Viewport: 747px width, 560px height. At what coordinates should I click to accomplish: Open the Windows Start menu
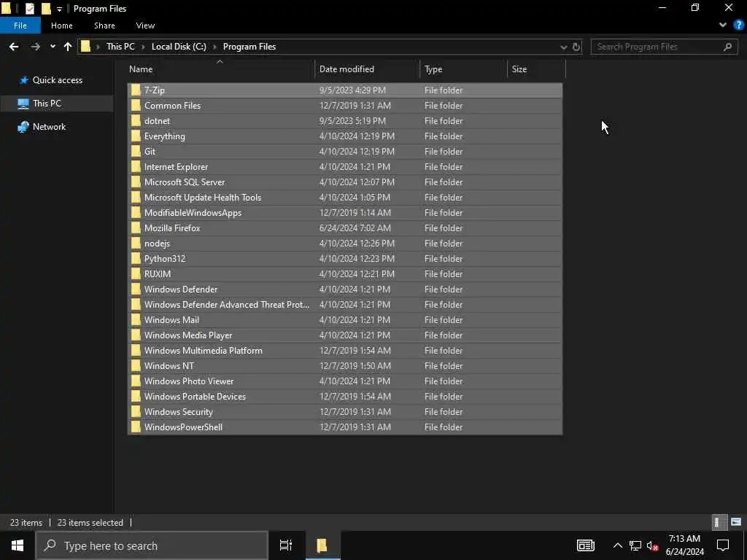(18, 545)
